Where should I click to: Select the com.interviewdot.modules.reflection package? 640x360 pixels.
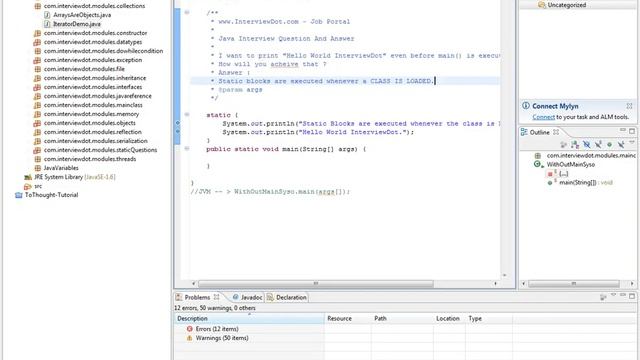click(x=93, y=132)
